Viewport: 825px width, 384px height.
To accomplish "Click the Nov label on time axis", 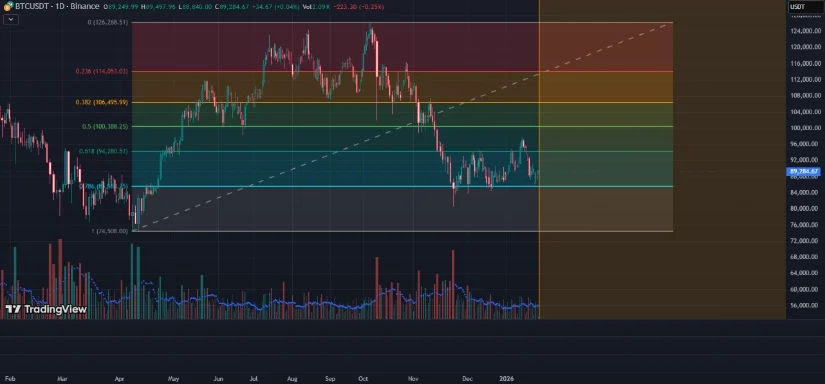I will 413,378.
